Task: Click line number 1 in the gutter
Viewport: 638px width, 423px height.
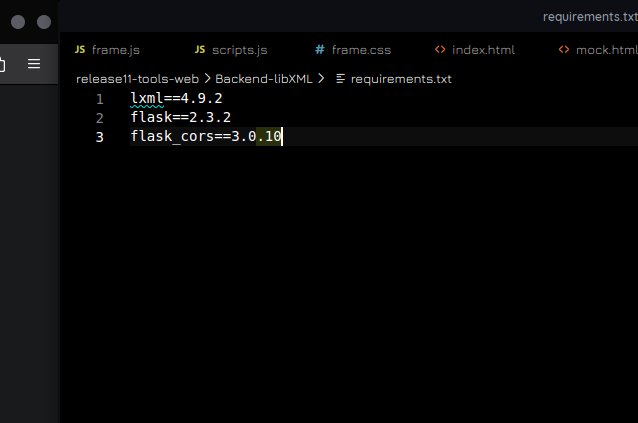Action: tap(99, 99)
